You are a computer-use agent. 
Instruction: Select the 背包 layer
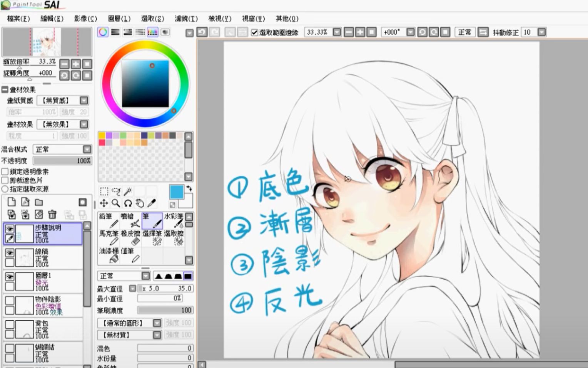point(43,329)
